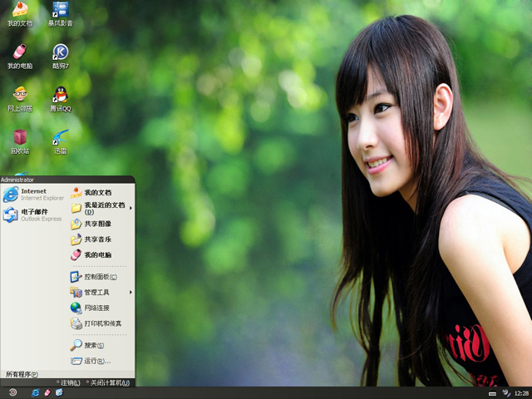Open 我的电脑 desktop icon

(x=20, y=54)
